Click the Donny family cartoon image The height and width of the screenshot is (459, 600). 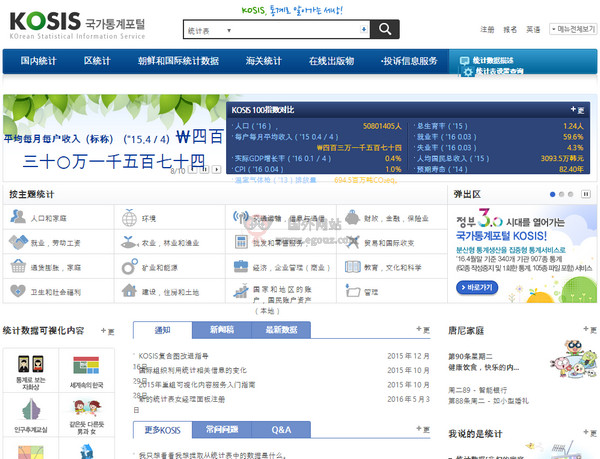click(573, 359)
